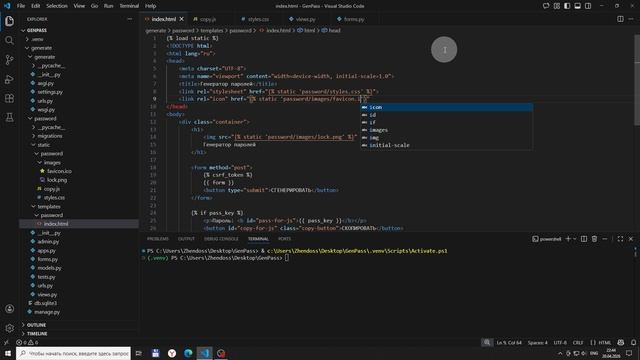
Task: Open the Source Control view
Action: (9, 60)
